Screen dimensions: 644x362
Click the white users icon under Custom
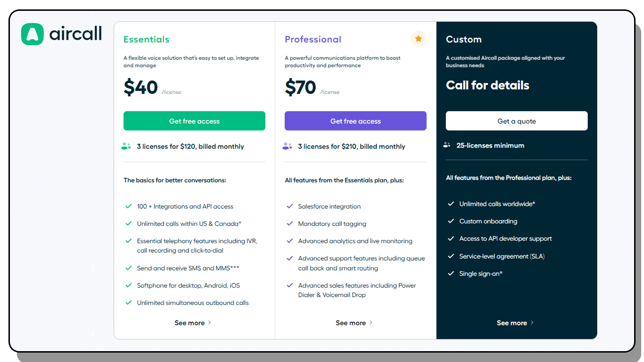[447, 145]
